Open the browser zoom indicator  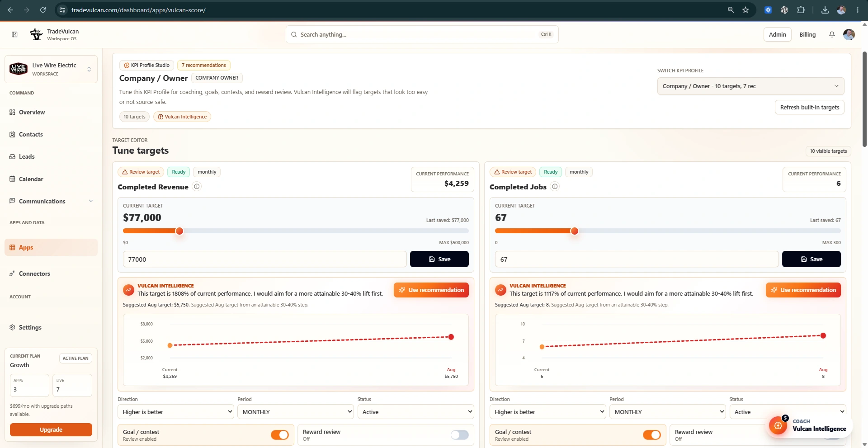click(731, 10)
